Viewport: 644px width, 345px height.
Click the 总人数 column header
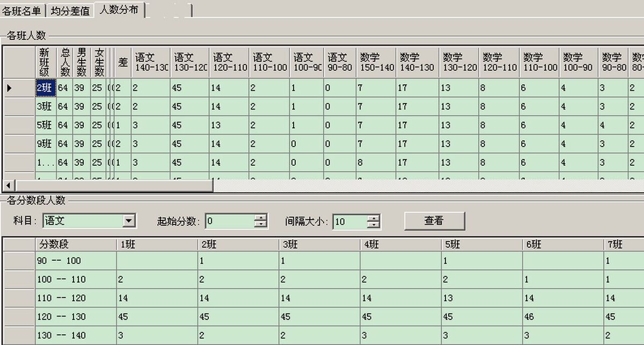[x=64, y=62]
